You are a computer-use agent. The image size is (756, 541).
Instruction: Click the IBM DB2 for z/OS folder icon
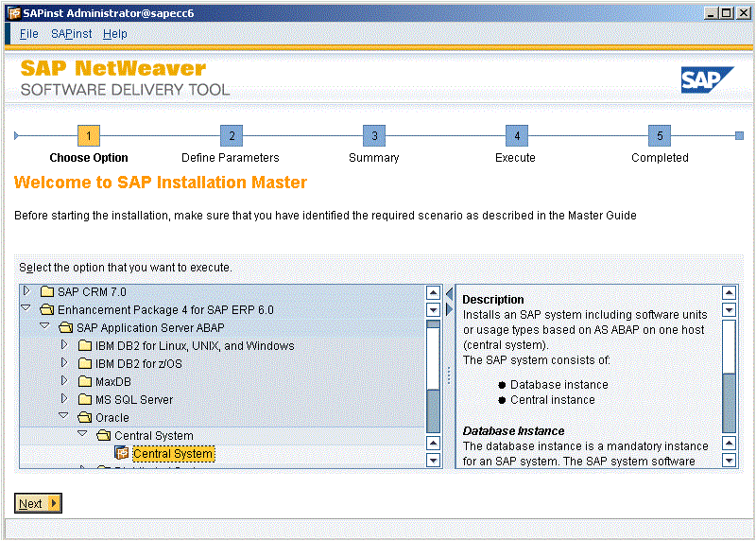[84, 364]
